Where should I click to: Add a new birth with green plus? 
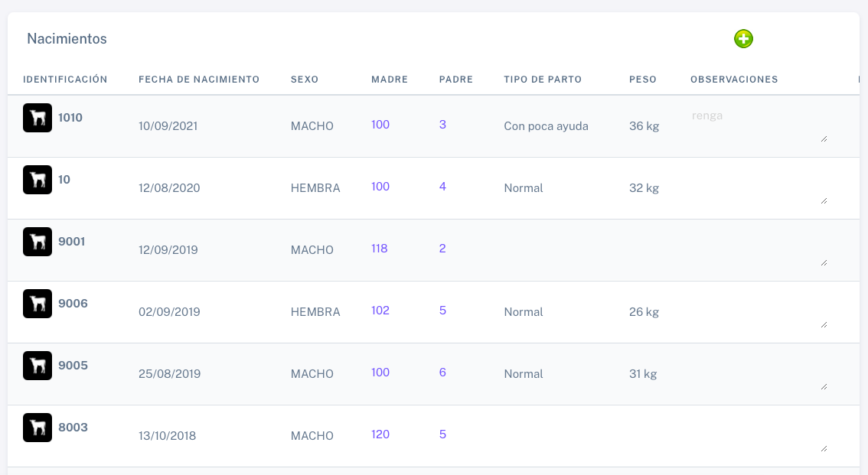(743, 39)
